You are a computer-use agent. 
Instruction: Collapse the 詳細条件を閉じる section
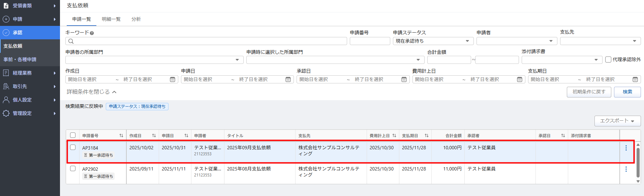point(91,92)
